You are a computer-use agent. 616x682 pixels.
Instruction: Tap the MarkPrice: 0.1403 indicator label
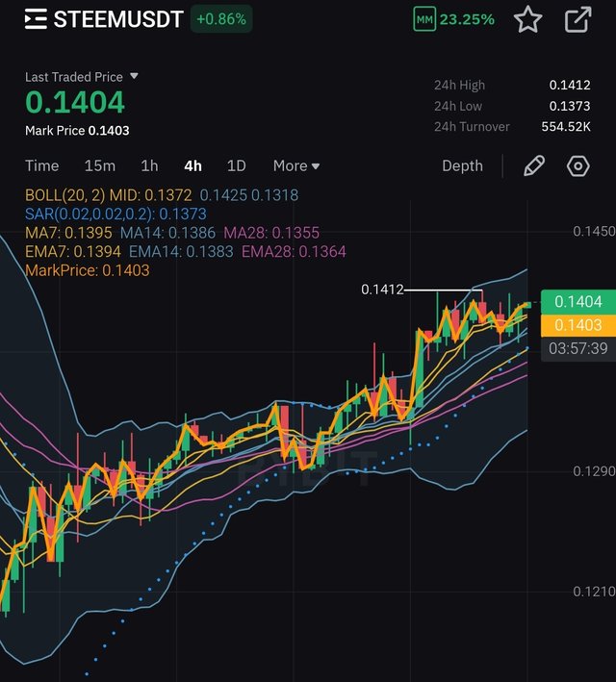87,270
